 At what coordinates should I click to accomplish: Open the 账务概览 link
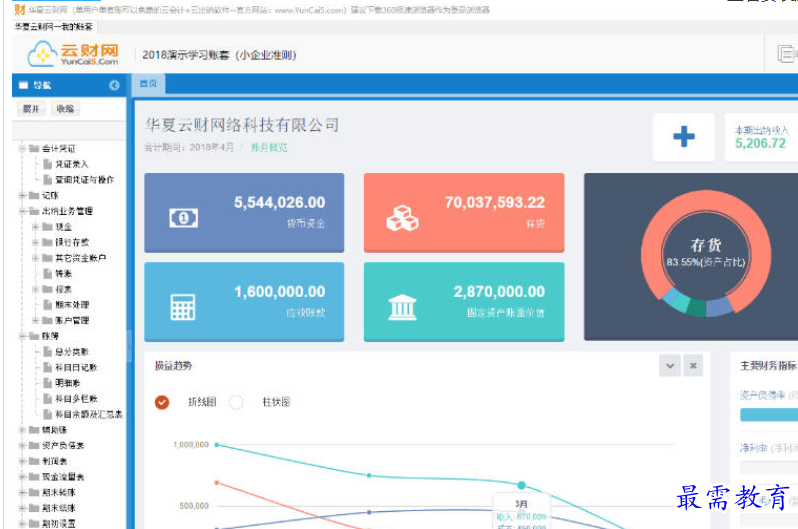coord(269,148)
